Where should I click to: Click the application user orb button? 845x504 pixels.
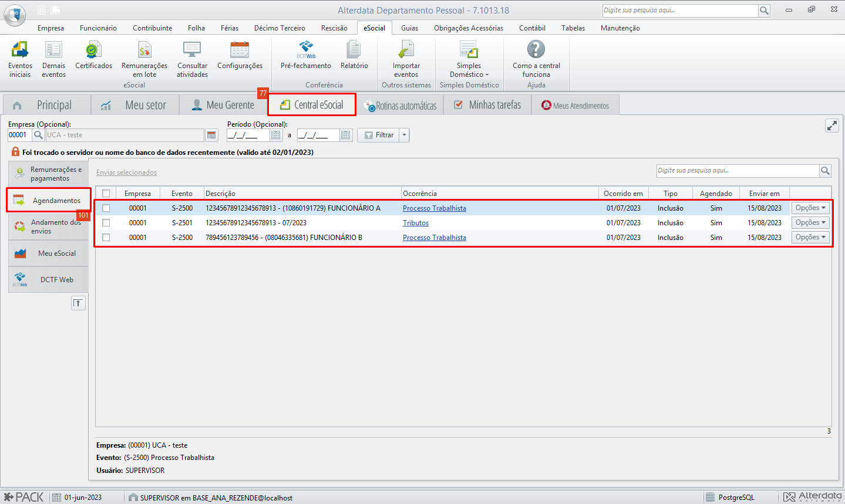coord(14,14)
